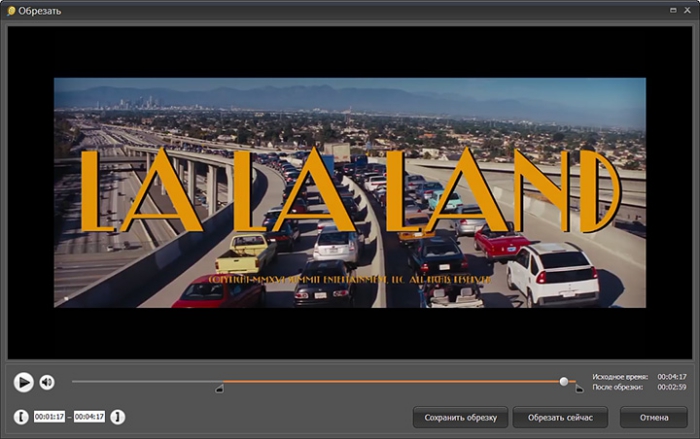Select the right trim marker on timeline
Image resolution: width=700 pixels, height=439 pixels.
579,389
